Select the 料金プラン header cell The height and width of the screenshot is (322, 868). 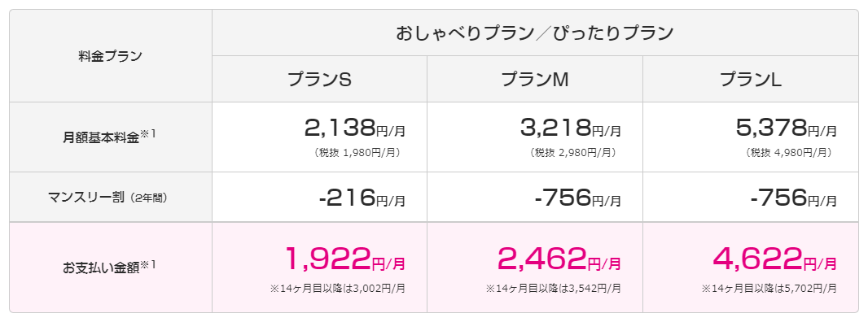click(x=111, y=56)
